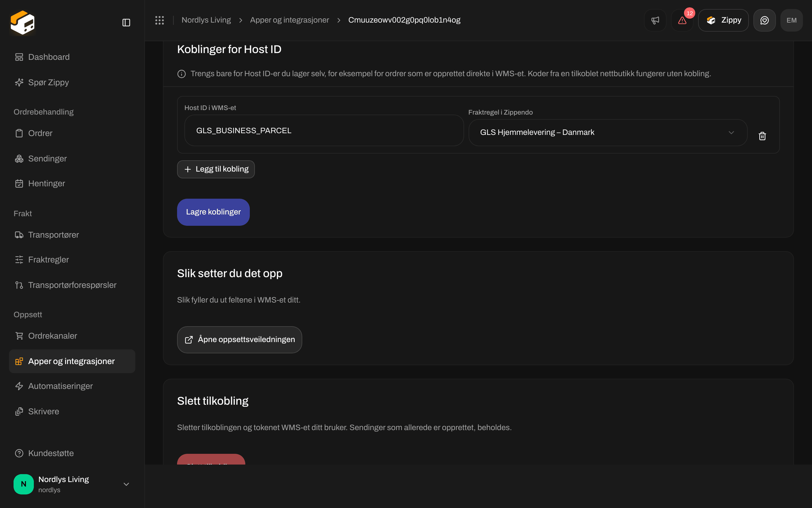Open the chat support bubble icon
Viewport: 812px width, 508px height.
pyautogui.click(x=764, y=20)
